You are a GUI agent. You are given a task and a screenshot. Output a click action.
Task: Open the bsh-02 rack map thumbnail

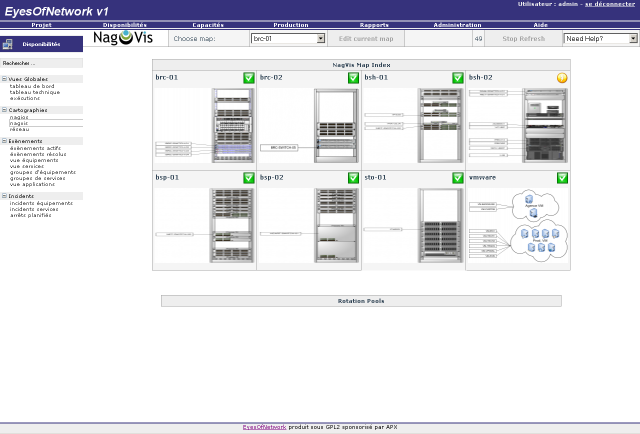(518, 125)
